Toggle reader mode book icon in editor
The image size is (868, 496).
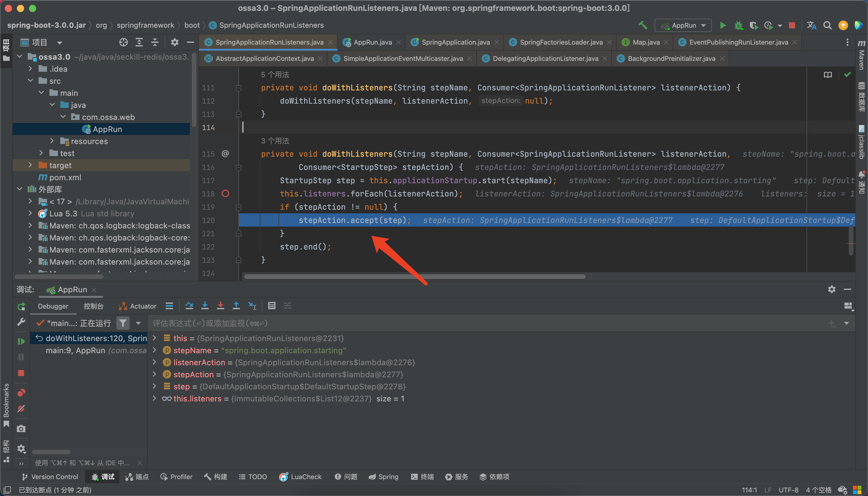[828, 75]
